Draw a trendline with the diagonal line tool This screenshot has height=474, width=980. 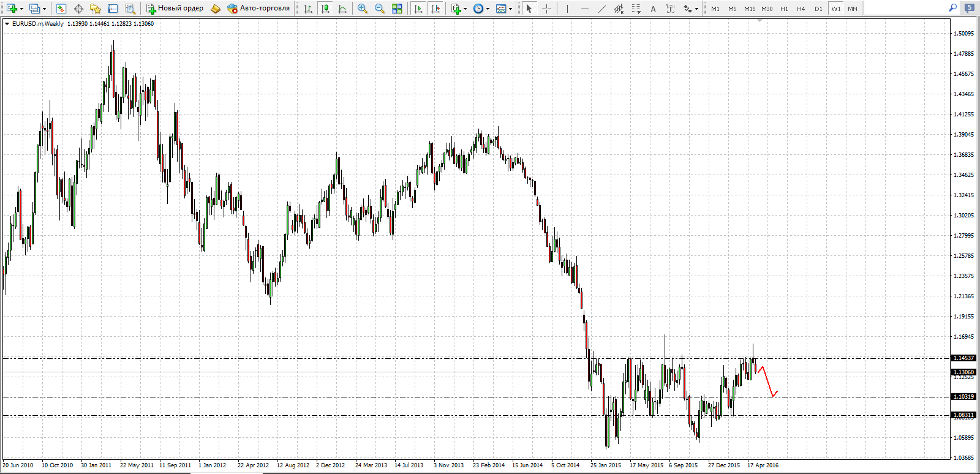click(601, 9)
